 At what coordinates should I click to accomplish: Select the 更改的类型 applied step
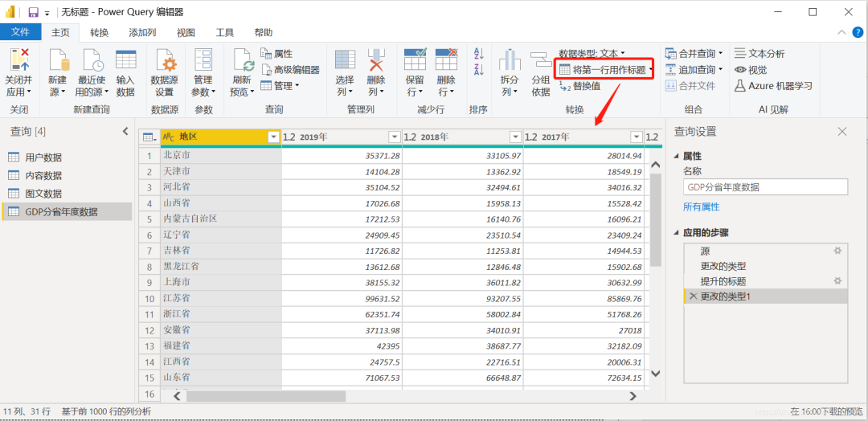coord(766,266)
